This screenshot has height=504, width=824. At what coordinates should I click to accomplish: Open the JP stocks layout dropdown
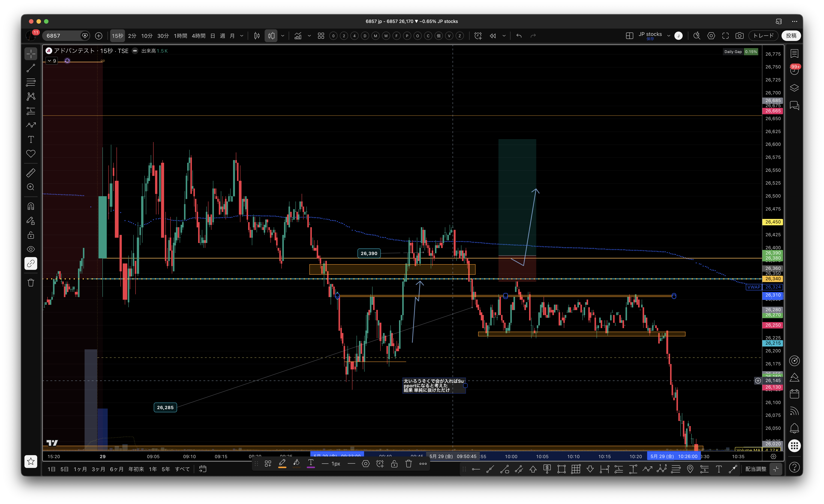669,36
